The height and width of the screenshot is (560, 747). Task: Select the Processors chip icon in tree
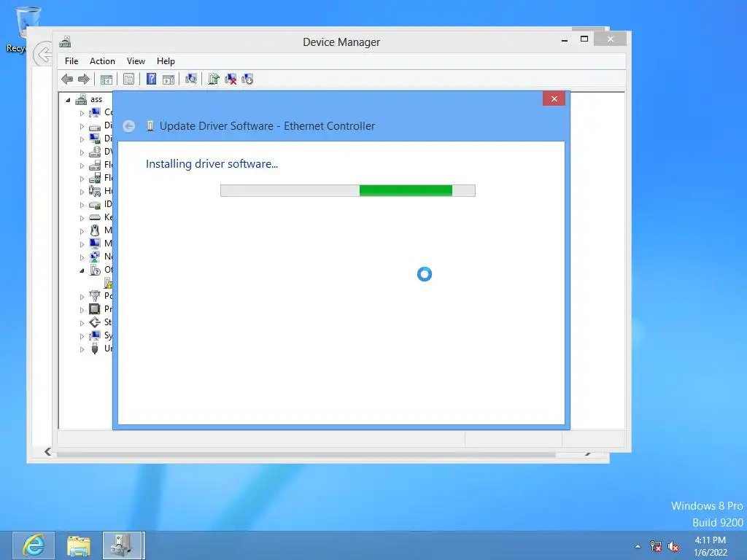(95, 309)
